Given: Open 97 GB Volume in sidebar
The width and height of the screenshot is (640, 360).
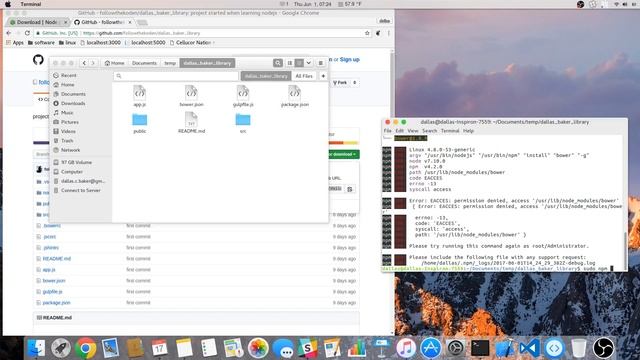Looking at the screenshot, I should (76, 162).
